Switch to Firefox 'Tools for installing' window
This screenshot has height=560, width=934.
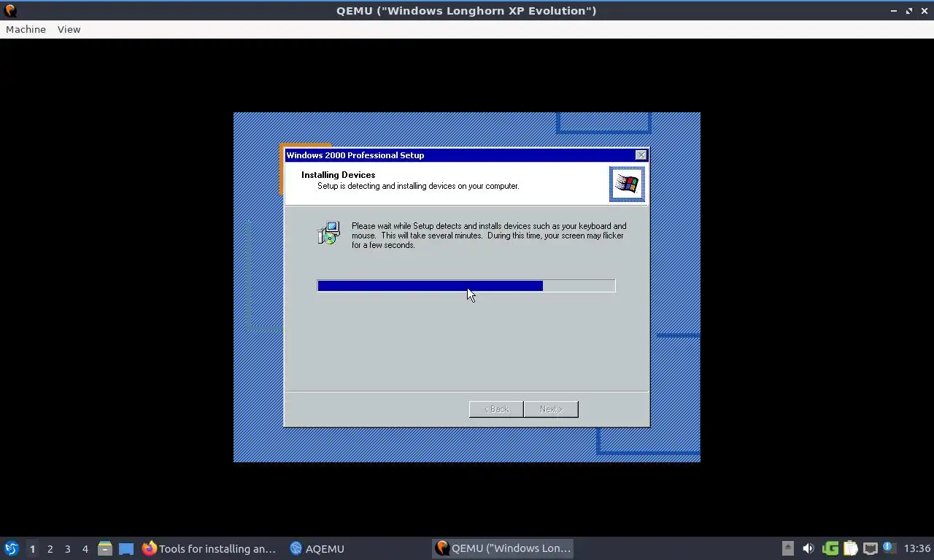(209, 548)
